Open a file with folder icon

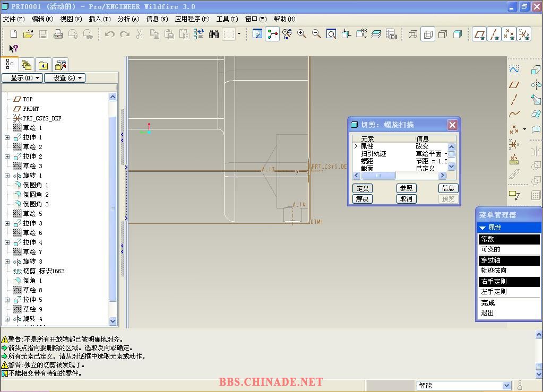tap(28, 34)
